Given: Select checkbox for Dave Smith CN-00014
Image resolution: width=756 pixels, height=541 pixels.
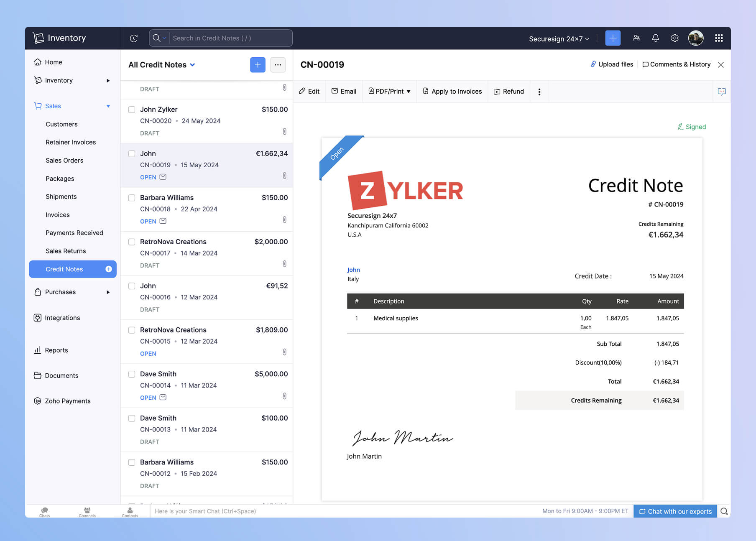Looking at the screenshot, I should coord(132,374).
